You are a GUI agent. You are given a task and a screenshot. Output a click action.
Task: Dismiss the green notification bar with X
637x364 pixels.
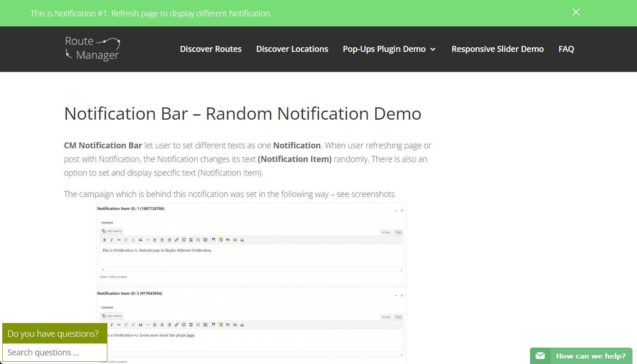click(x=576, y=12)
